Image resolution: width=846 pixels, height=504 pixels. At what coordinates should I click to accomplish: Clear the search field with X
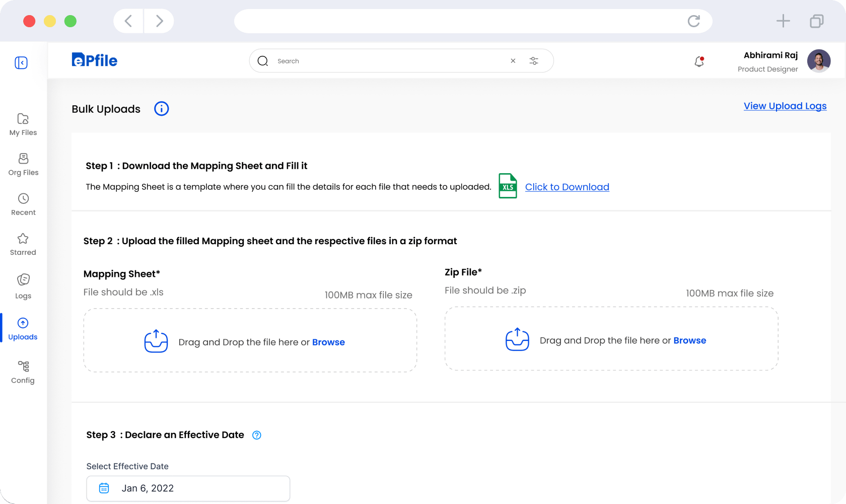[513, 61]
